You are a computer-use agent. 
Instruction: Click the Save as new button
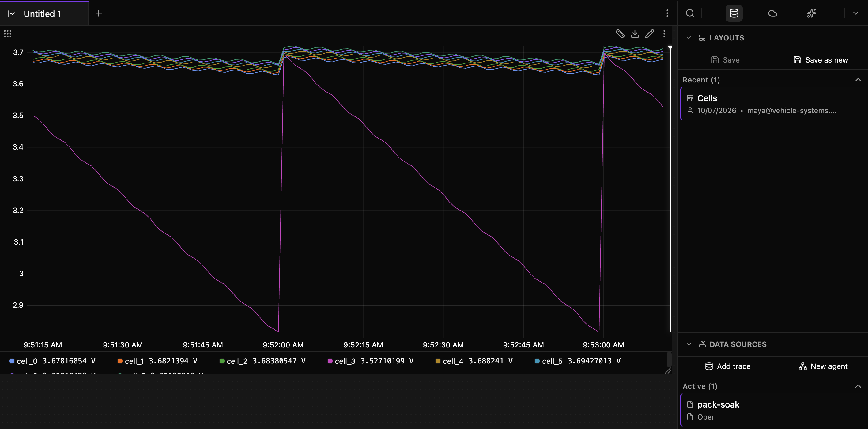[x=821, y=60]
